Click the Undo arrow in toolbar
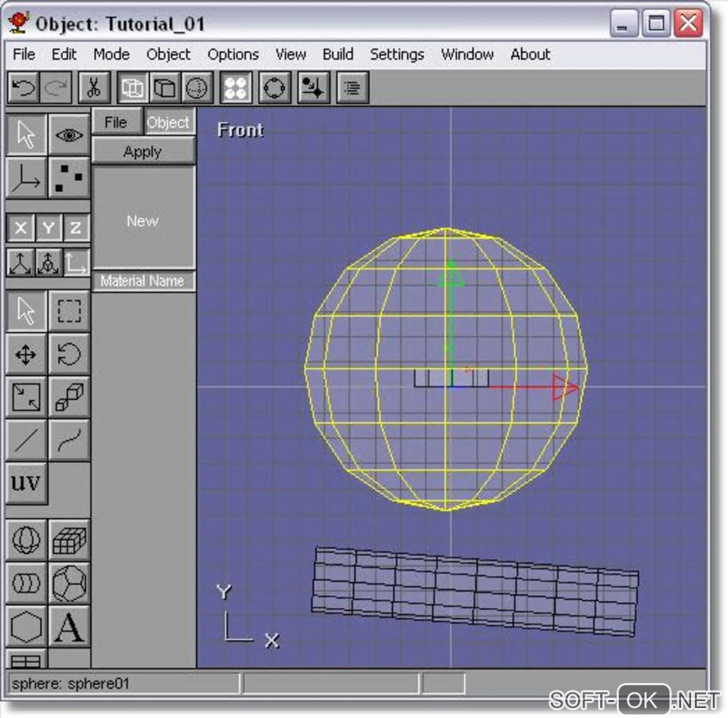Viewport: 728px width, 718px height. coord(24,87)
